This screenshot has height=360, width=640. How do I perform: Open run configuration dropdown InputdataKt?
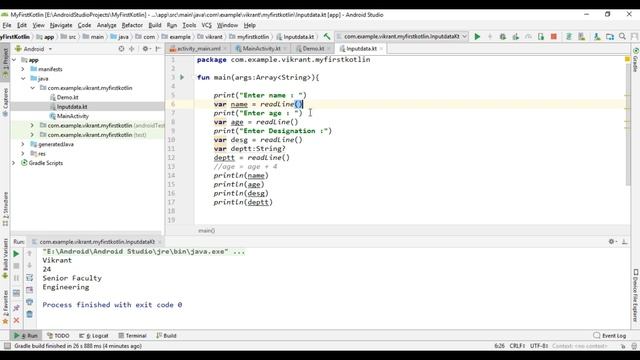(x=402, y=37)
